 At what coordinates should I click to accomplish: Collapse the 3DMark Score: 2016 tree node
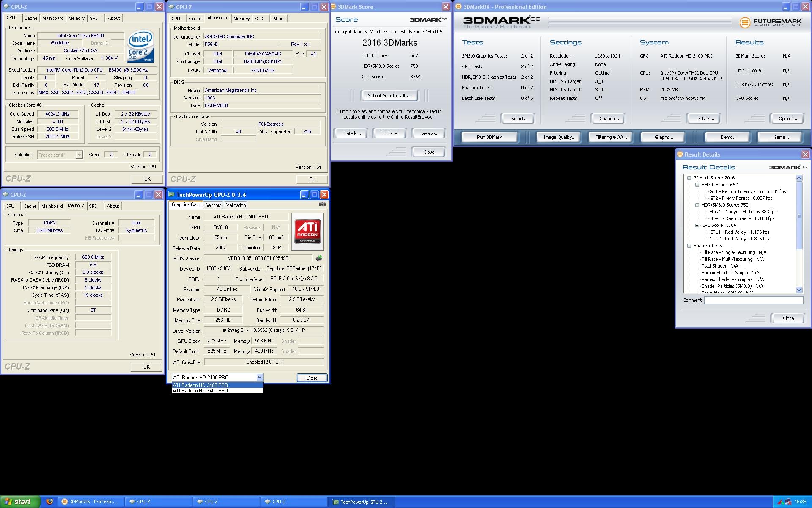click(689, 178)
